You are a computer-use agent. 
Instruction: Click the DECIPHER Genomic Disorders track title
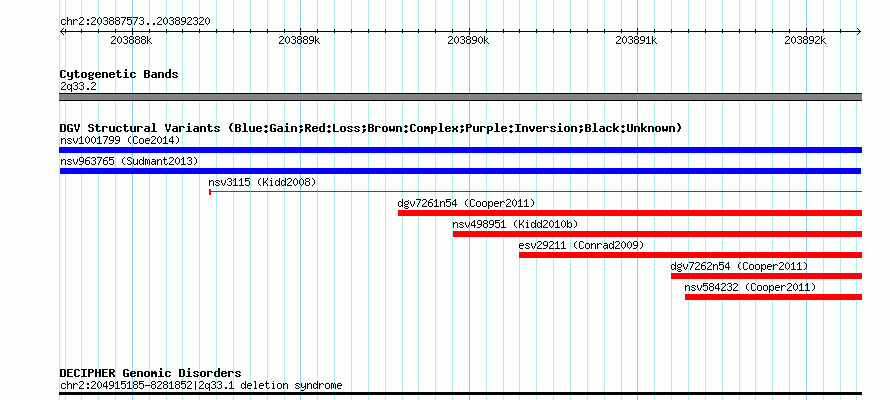point(150,373)
